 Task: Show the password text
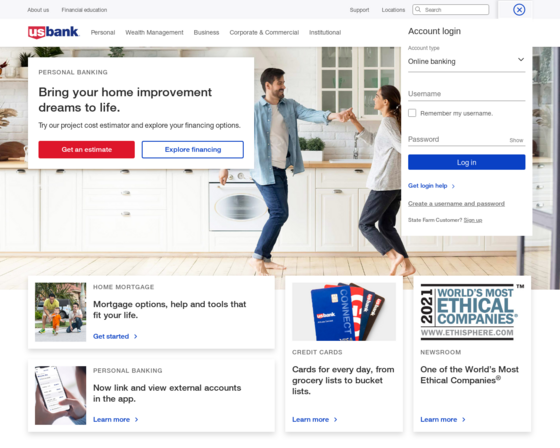pyautogui.click(x=516, y=140)
